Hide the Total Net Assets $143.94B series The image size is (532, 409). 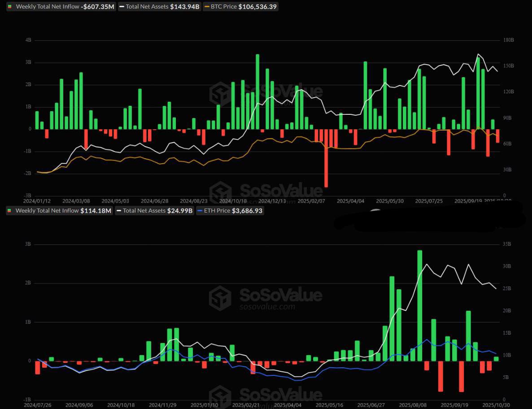pos(159,7)
